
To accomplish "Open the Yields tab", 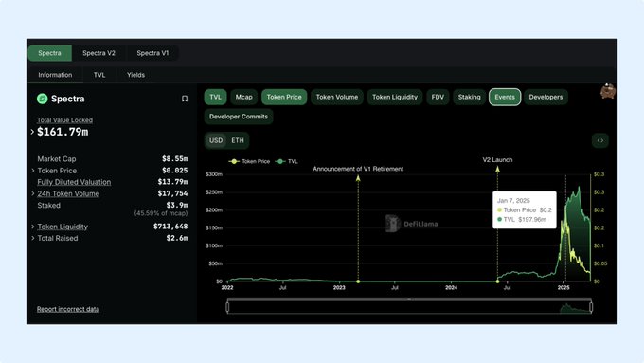I will pos(135,75).
